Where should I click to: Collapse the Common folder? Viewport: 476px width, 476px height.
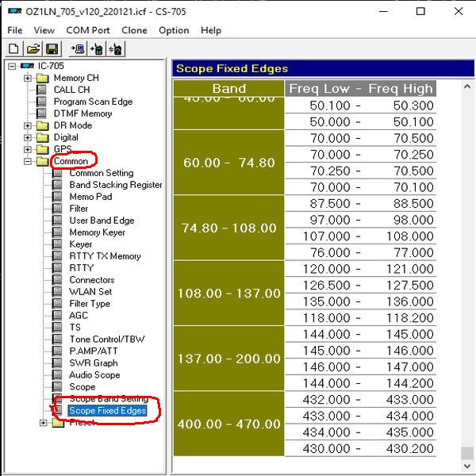tap(27, 161)
